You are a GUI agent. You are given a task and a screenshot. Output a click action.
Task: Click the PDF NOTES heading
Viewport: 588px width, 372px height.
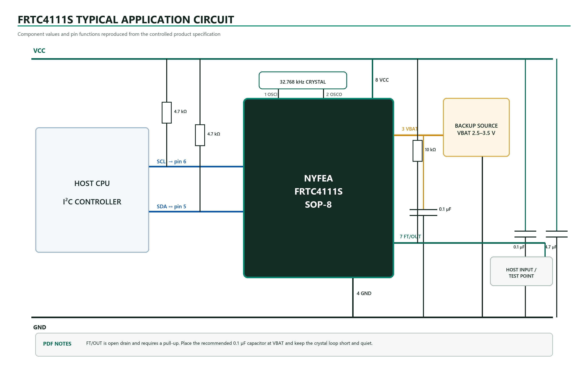tap(57, 344)
